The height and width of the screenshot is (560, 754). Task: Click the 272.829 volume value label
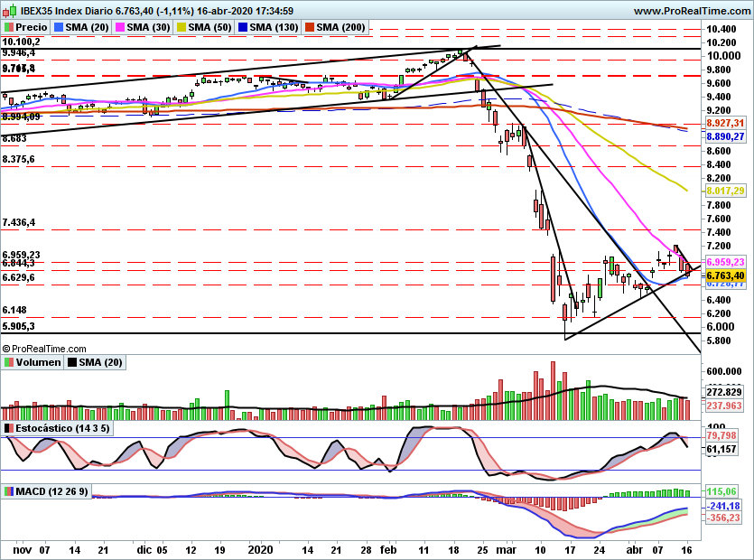point(724,392)
